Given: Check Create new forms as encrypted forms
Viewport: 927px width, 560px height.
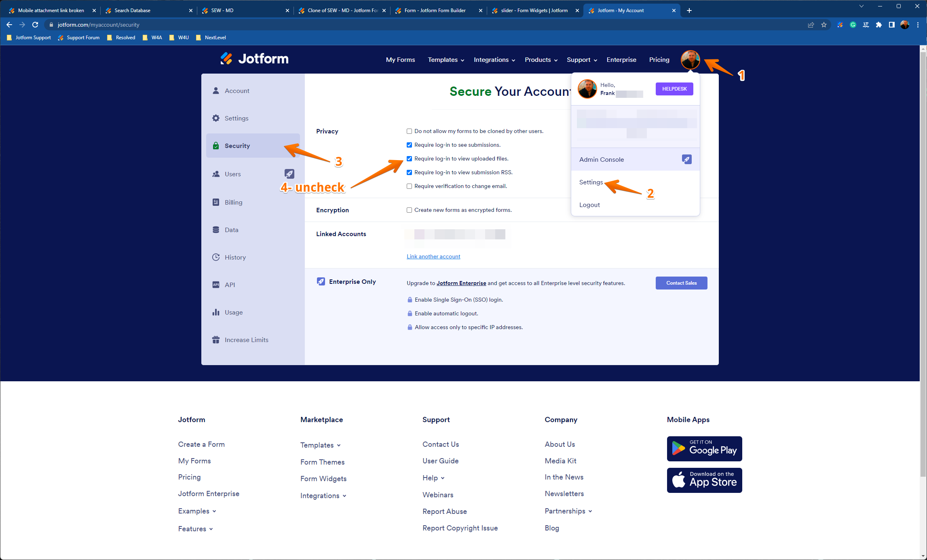Looking at the screenshot, I should tap(409, 210).
